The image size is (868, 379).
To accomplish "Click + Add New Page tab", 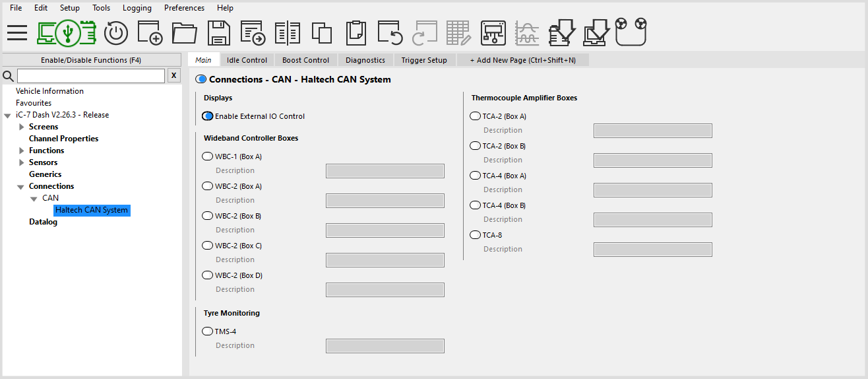I will (x=522, y=60).
